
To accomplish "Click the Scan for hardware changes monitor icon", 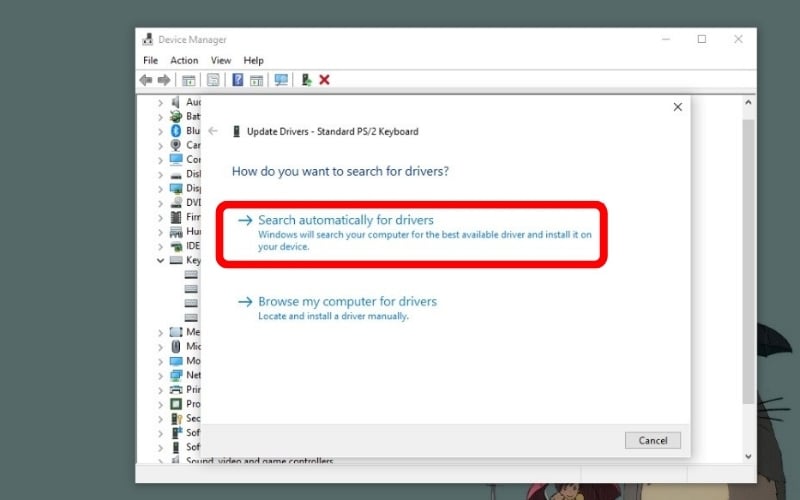I will click(x=281, y=80).
